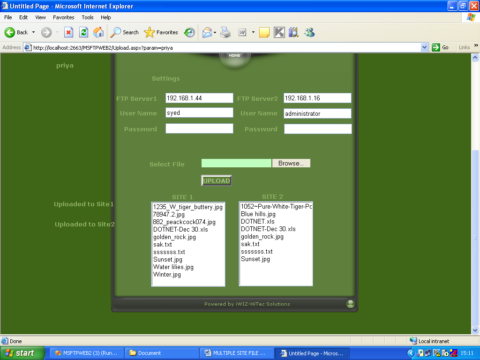Viewport: 480px width, 360px height.
Task: Switch to Document folder taskbar button
Action: point(162,353)
